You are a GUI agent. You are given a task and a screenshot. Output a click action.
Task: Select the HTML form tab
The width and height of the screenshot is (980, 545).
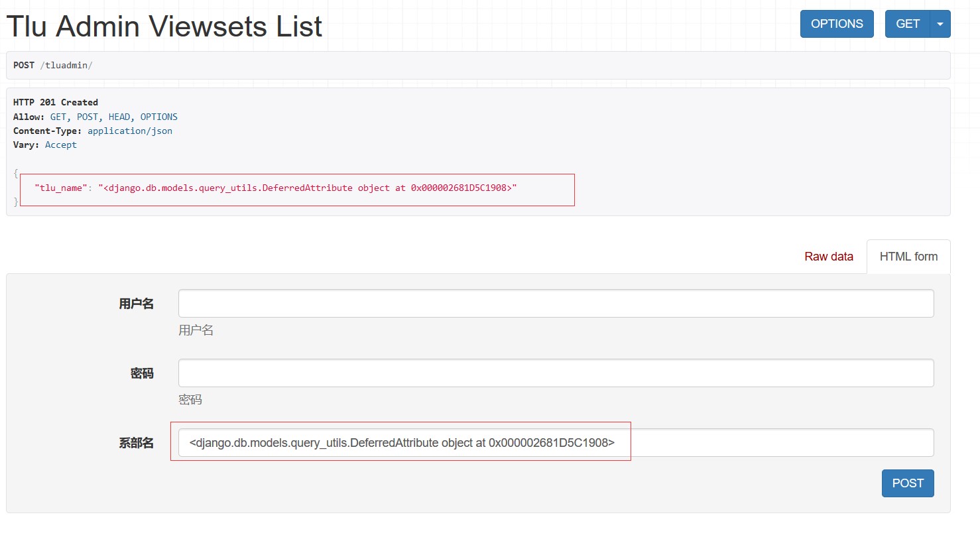(908, 257)
